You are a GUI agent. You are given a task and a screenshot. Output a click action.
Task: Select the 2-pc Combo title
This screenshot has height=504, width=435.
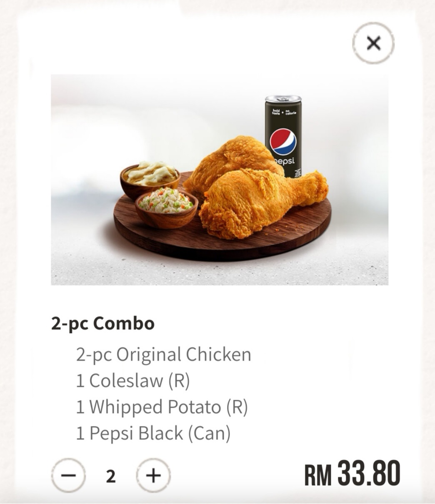pyautogui.click(x=103, y=323)
